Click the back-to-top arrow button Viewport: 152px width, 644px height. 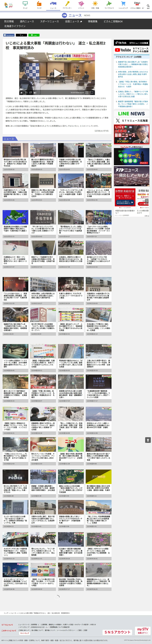[148, 440]
